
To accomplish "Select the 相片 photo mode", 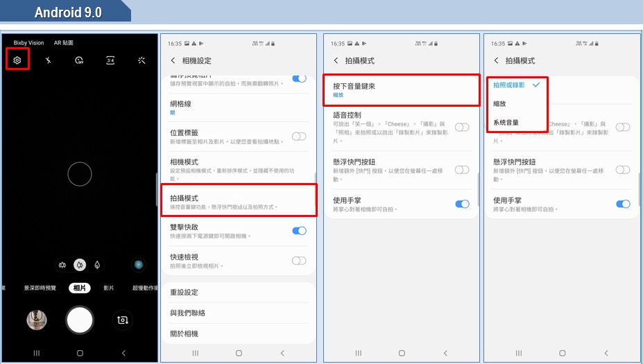I will (x=80, y=288).
